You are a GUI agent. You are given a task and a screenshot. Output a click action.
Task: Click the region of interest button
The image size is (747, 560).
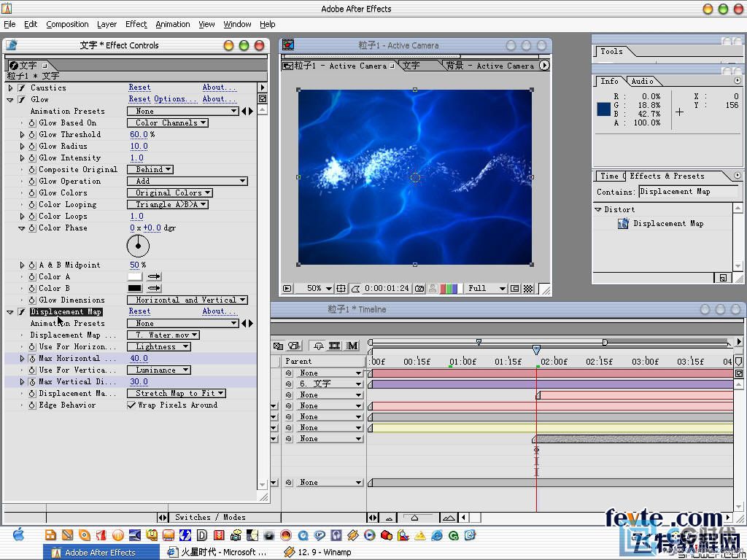point(515,289)
